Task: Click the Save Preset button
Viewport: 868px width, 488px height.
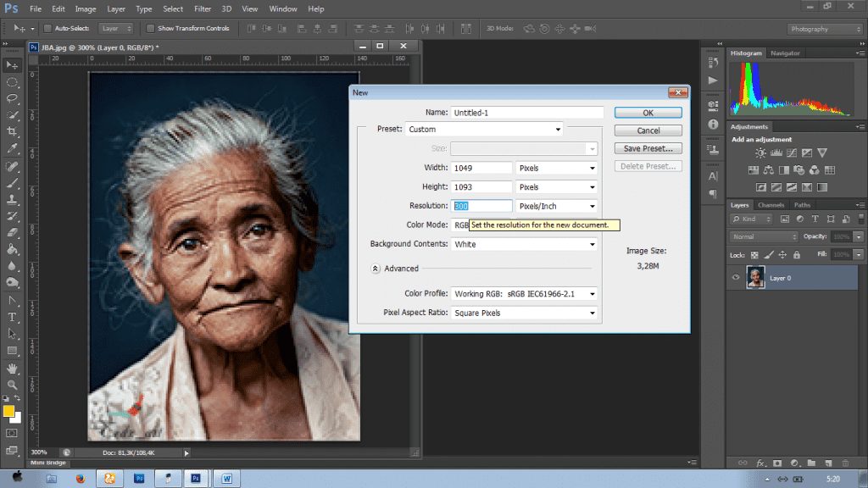Action: pos(648,148)
